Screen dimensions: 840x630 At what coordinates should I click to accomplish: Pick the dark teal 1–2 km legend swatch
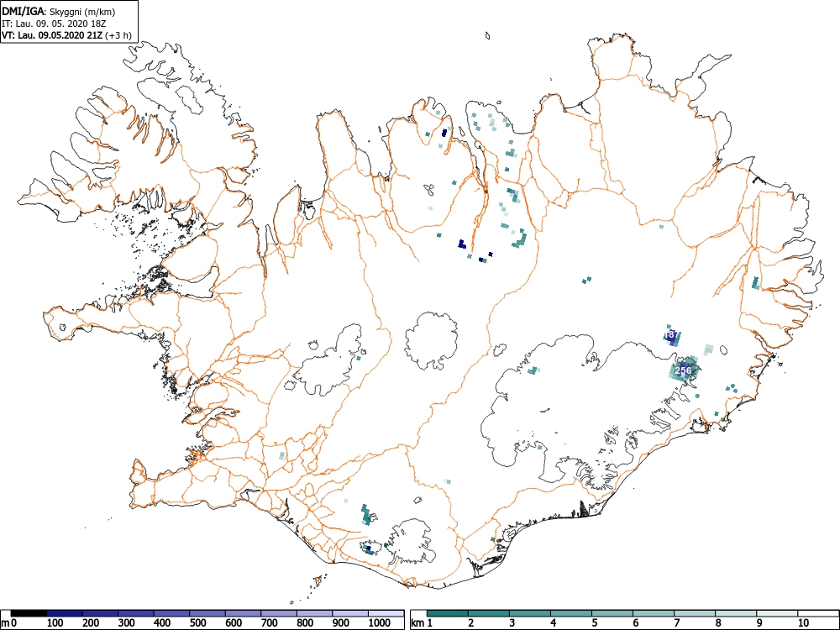point(448,613)
